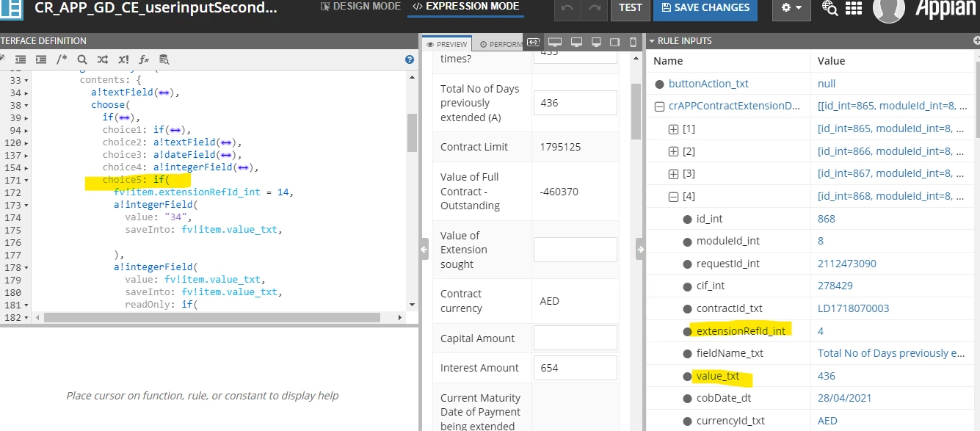Select the extensionRefId_int row name
The image size is (980, 431).
(x=741, y=331)
